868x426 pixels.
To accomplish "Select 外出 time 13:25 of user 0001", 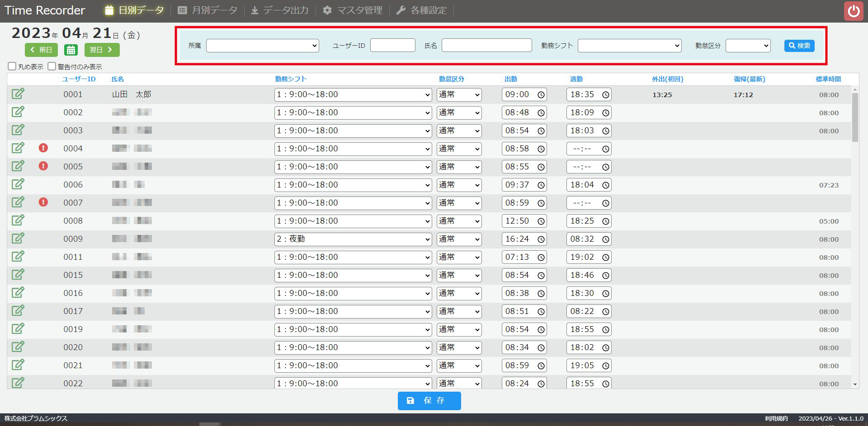I will (x=662, y=95).
